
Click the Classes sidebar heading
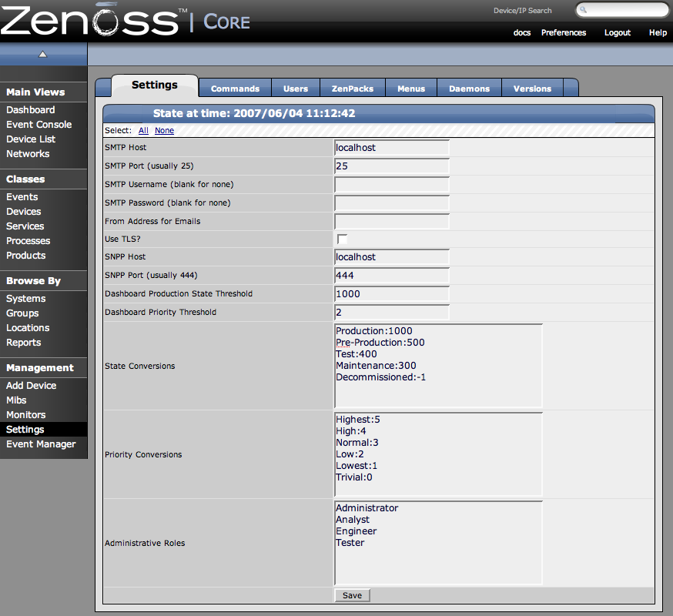(25, 179)
